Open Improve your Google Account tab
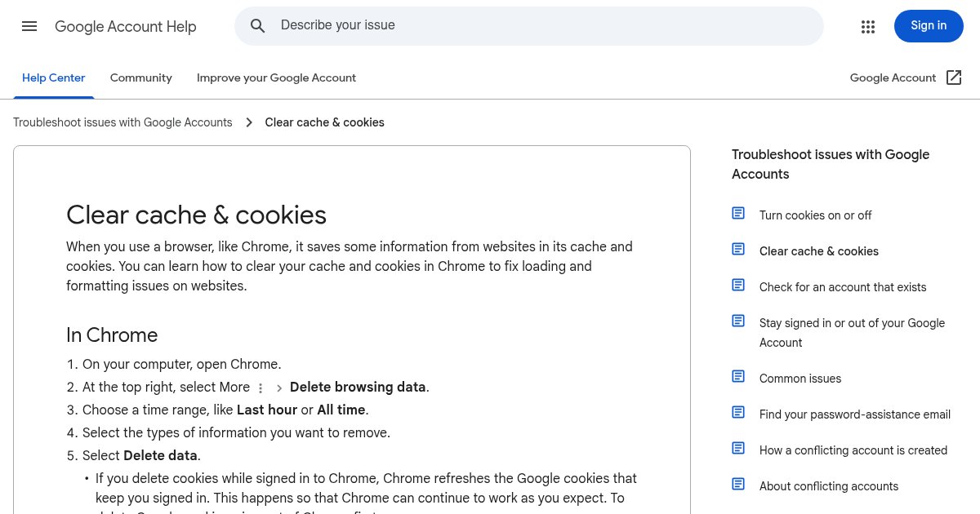The width and height of the screenshot is (980, 514). click(x=277, y=78)
